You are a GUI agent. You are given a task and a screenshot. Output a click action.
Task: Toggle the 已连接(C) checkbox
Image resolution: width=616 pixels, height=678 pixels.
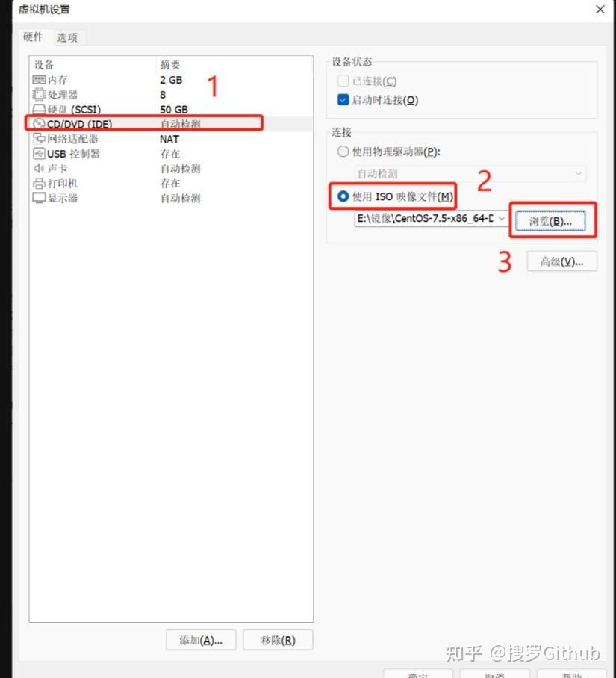point(343,81)
